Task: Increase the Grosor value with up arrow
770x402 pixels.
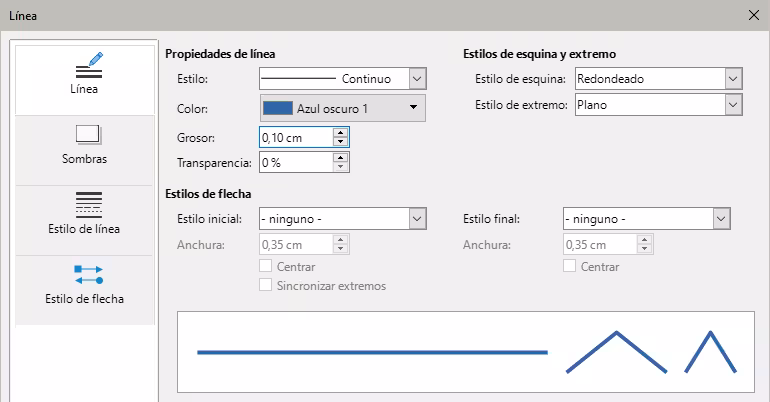Action: (x=340, y=133)
